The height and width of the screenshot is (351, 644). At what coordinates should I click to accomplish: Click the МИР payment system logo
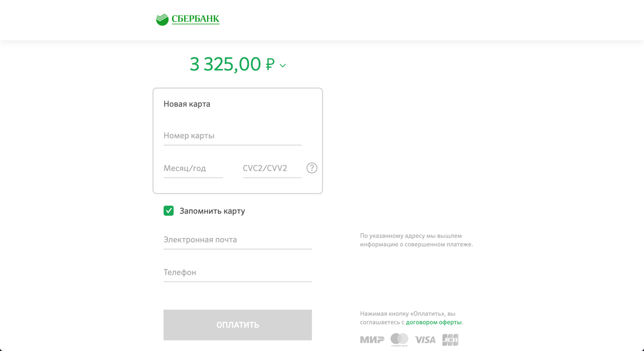[x=372, y=340]
